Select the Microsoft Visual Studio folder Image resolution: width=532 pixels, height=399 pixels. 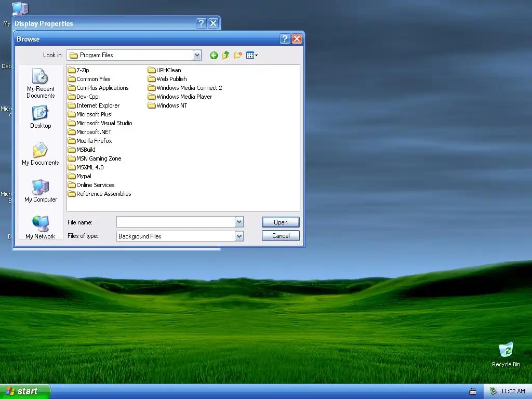pyautogui.click(x=100, y=123)
